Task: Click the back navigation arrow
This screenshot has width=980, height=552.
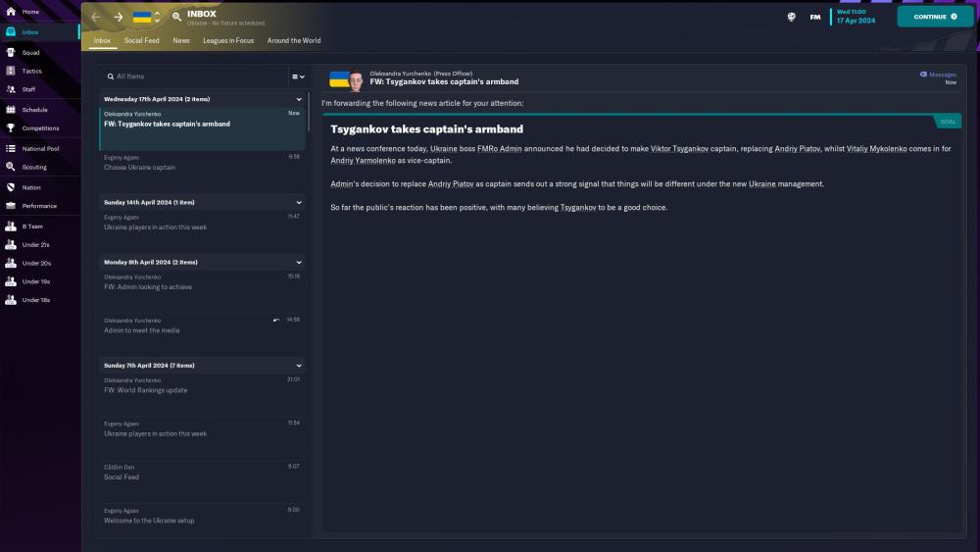Action: 96,17
